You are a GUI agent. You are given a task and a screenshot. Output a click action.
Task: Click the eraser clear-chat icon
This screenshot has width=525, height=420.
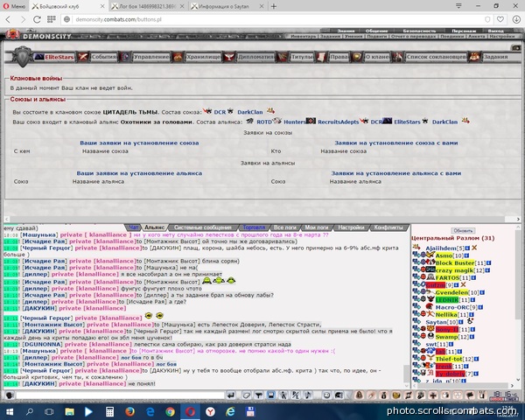[x=247, y=395]
